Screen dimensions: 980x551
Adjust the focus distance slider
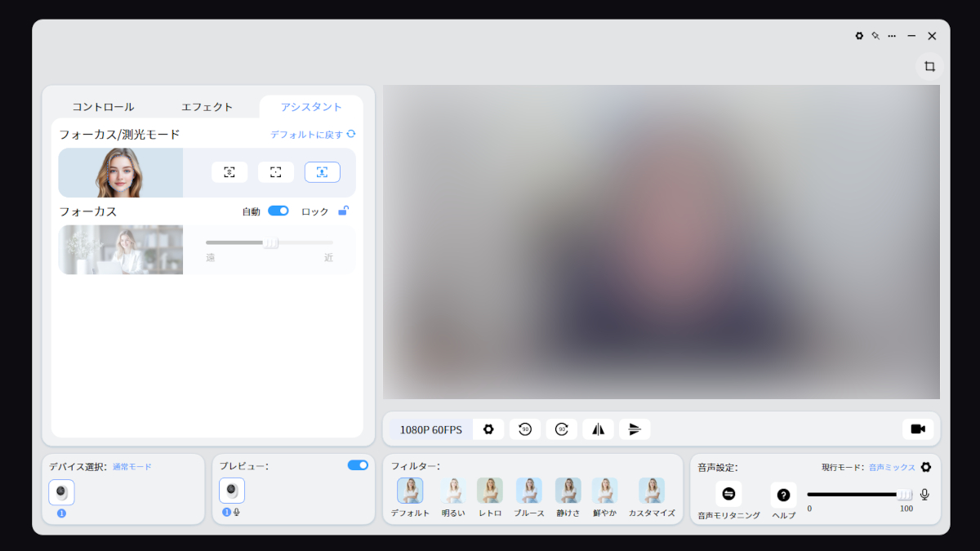(271, 242)
